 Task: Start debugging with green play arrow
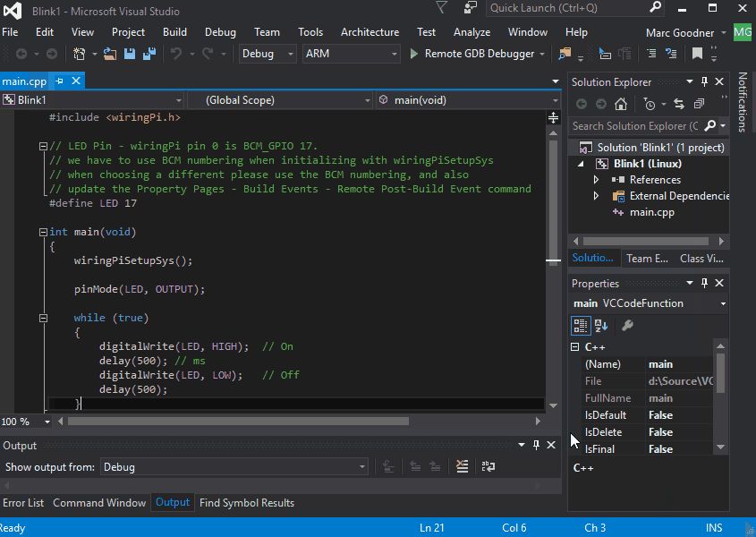click(413, 54)
